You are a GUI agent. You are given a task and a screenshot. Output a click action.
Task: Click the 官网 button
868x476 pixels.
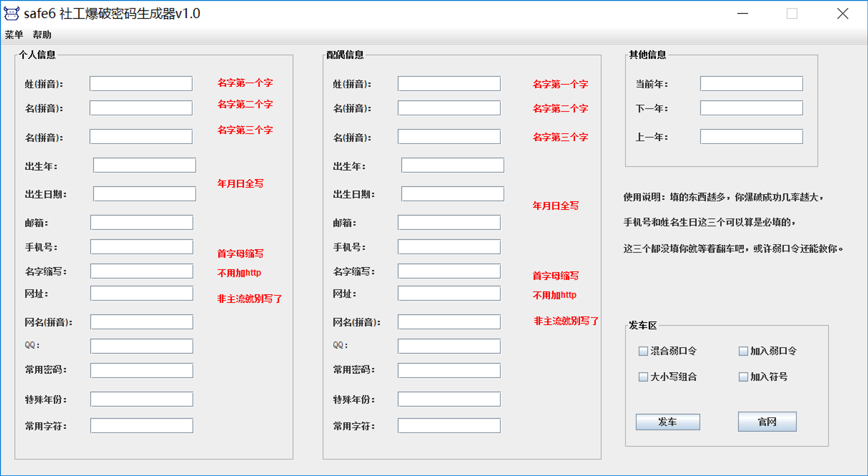[767, 422]
